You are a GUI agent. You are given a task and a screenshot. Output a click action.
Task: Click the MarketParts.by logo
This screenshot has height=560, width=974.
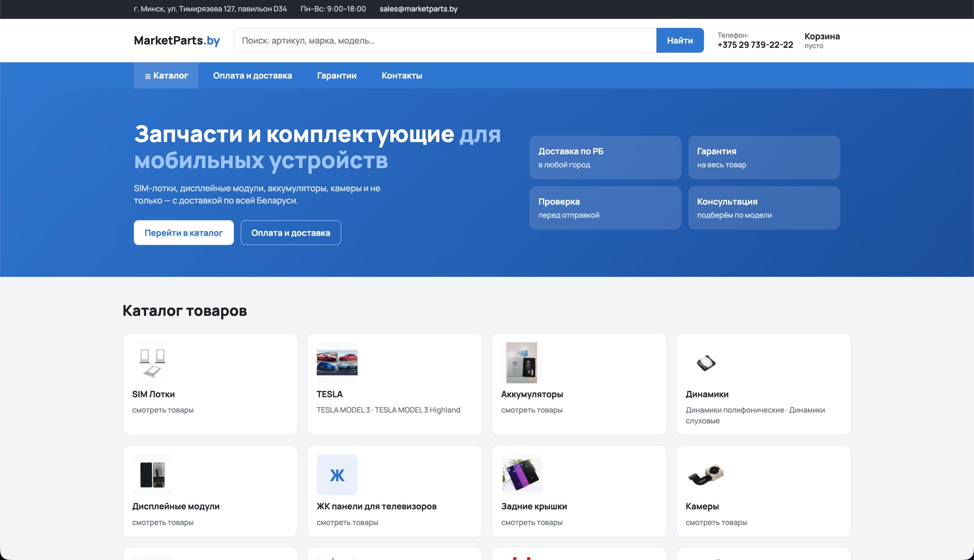pos(177,40)
